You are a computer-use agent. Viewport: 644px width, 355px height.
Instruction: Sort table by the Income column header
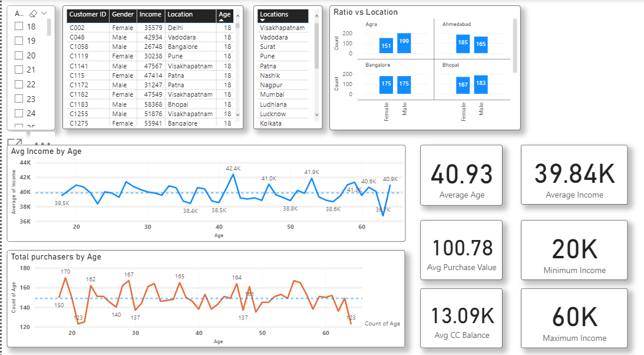[150, 14]
